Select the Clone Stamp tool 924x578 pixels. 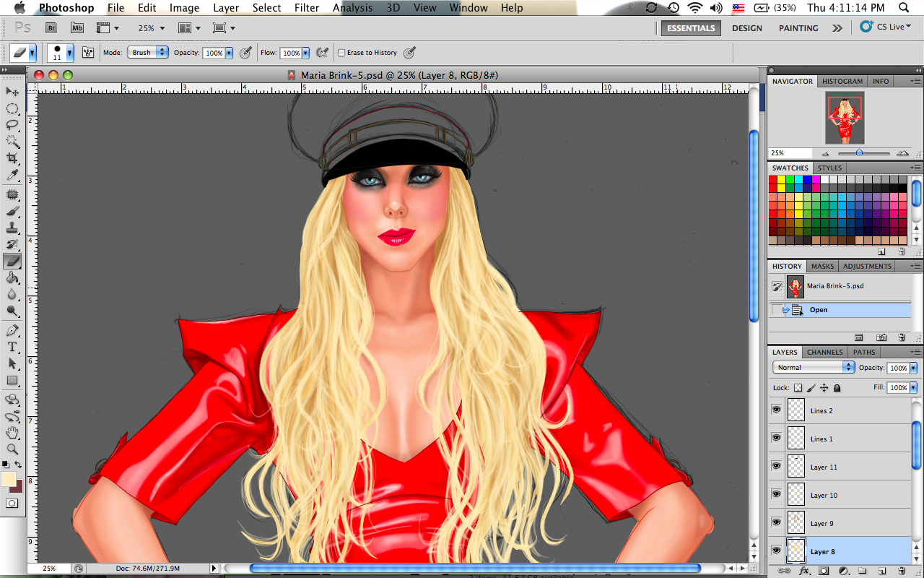click(12, 228)
